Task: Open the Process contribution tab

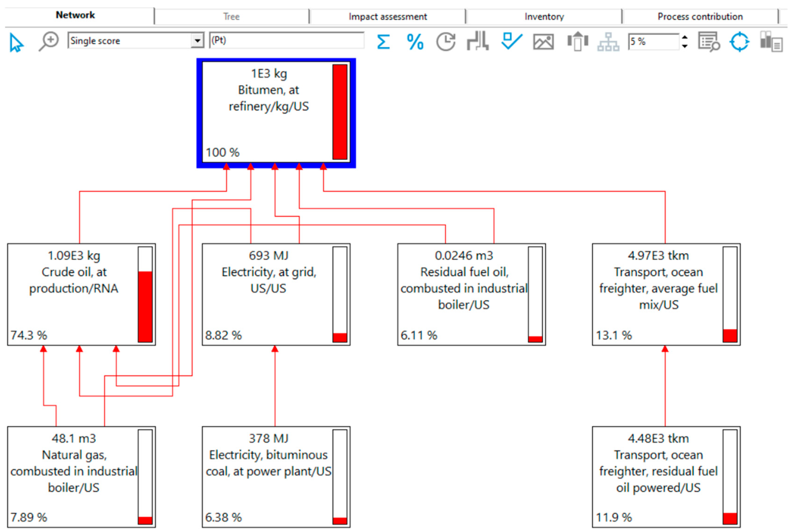Action: (x=700, y=17)
